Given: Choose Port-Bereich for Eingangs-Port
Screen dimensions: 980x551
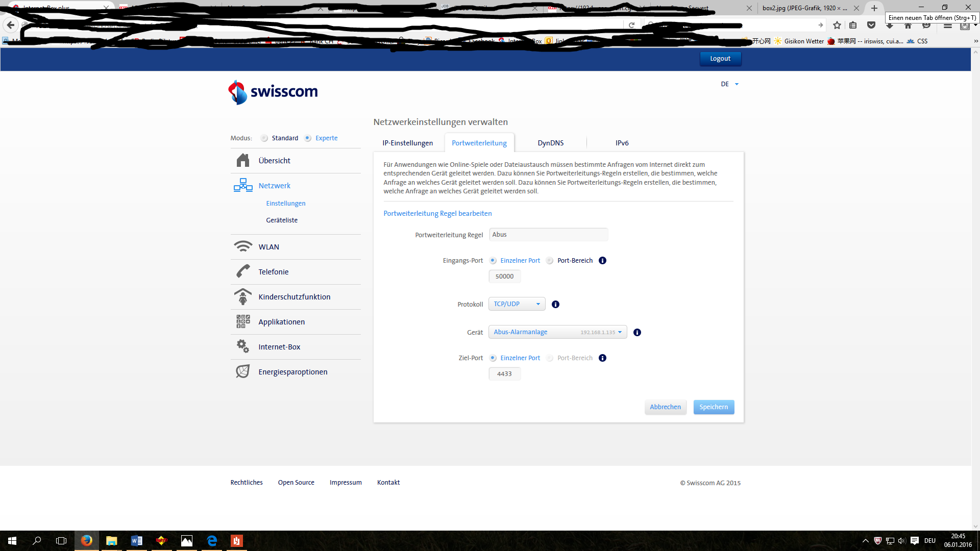Looking at the screenshot, I should coord(550,261).
